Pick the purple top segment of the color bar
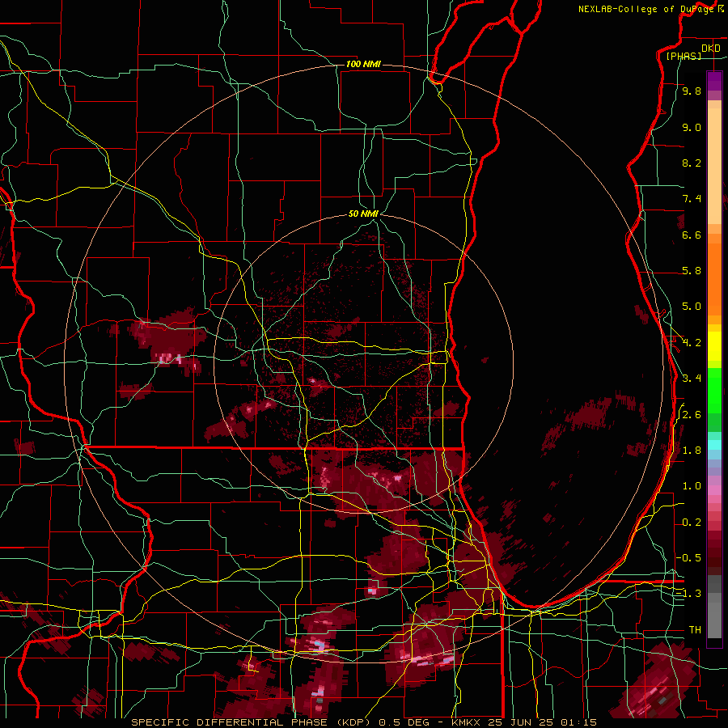The height and width of the screenshot is (728, 728). 714,81
